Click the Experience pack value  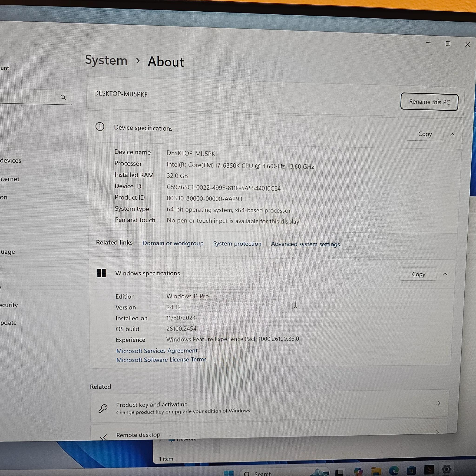[x=232, y=339]
